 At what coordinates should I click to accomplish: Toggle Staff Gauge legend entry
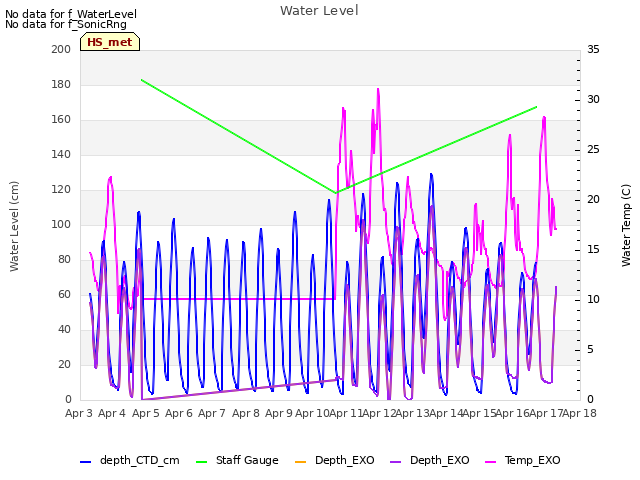click(237, 460)
